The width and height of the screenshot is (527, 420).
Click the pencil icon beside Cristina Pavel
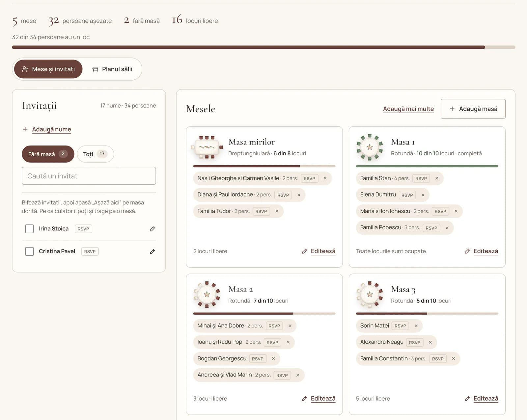(152, 251)
